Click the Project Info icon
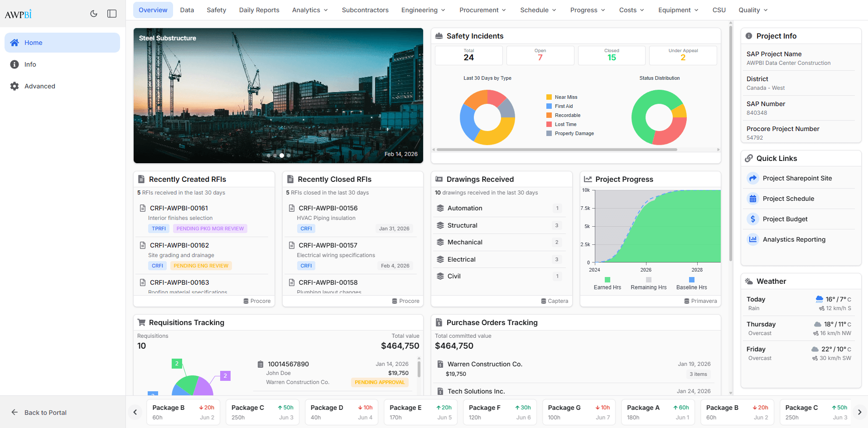Viewport: 868px width, 428px height. point(749,36)
